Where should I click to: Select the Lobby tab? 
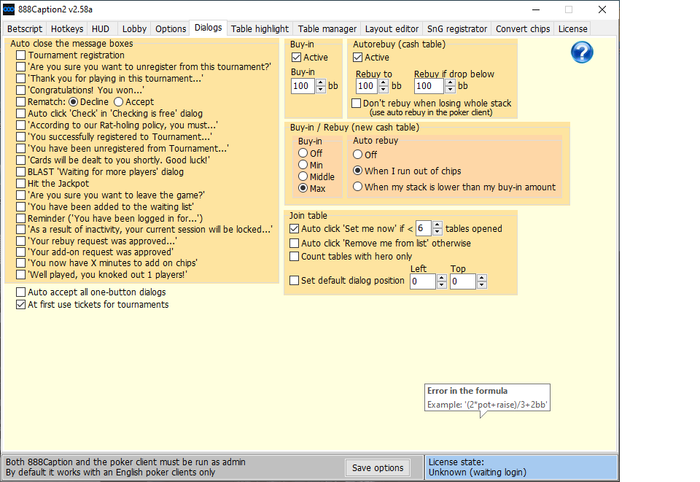click(134, 29)
